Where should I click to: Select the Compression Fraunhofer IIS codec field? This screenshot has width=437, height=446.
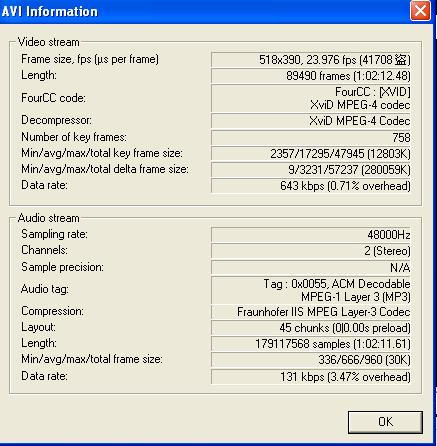tap(311, 312)
